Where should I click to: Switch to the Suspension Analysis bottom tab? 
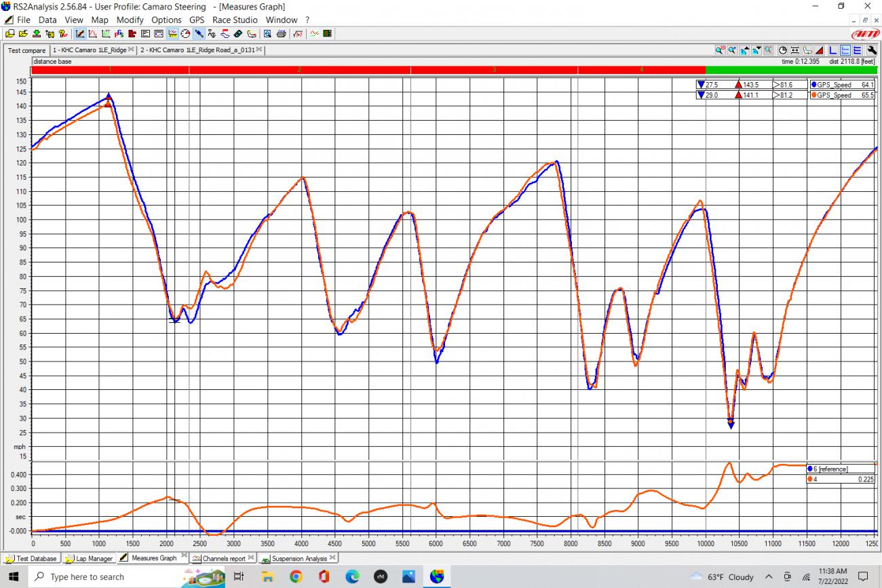point(299,559)
